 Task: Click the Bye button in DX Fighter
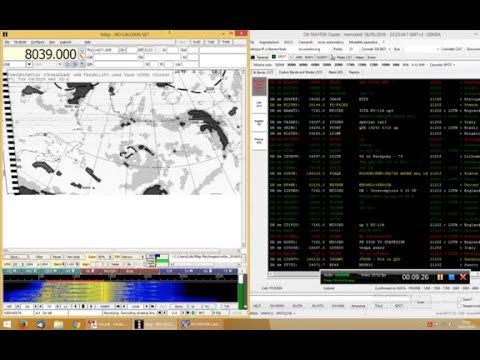tap(397, 49)
